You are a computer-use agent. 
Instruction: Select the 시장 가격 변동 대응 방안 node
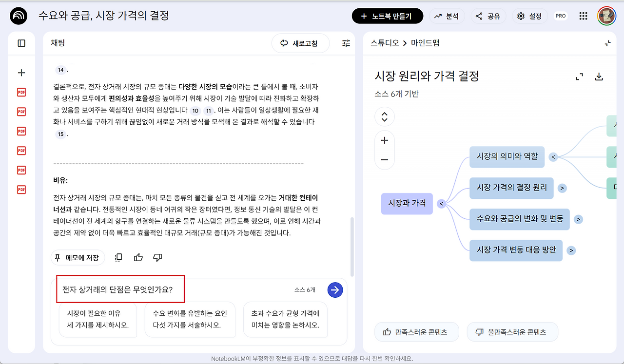(x=516, y=250)
